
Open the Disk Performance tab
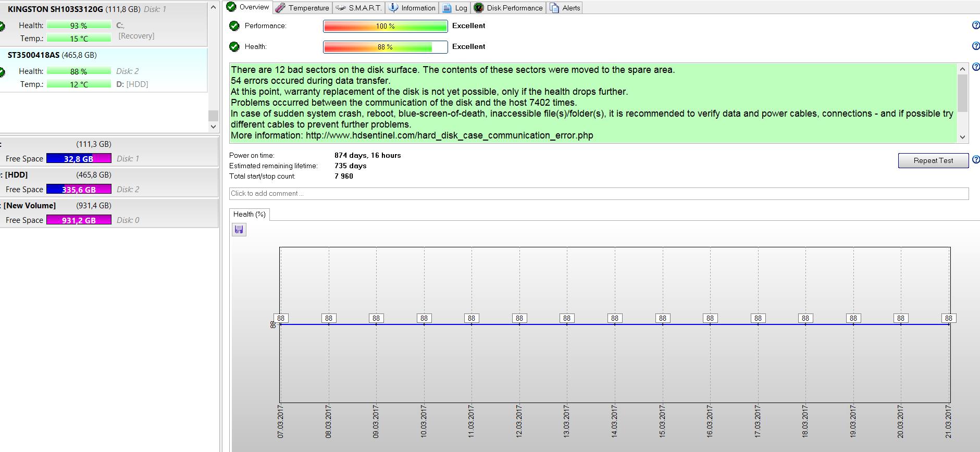(508, 8)
